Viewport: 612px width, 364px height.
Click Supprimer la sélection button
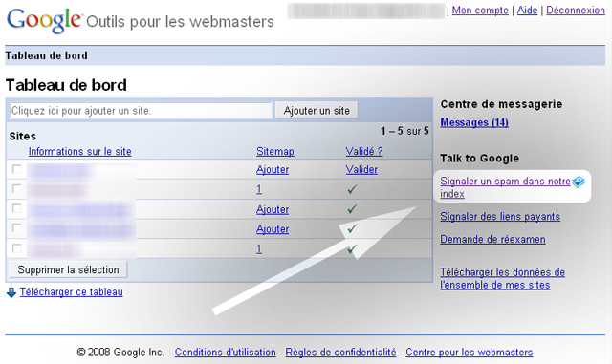[x=68, y=269]
